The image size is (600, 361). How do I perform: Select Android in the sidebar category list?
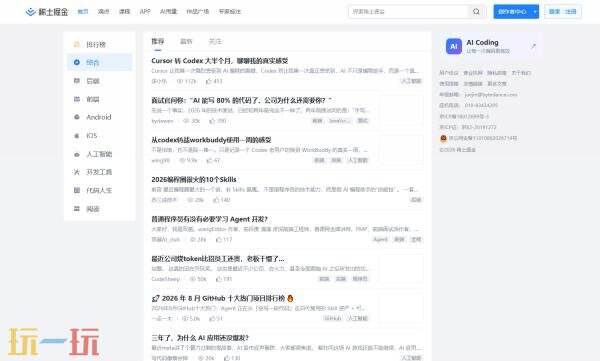100,117
